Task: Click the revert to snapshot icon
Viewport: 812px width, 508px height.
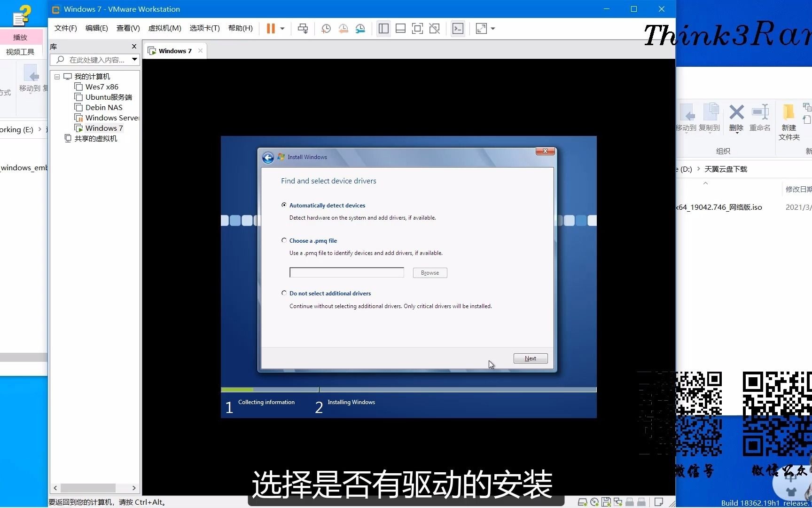Action: coord(343,28)
